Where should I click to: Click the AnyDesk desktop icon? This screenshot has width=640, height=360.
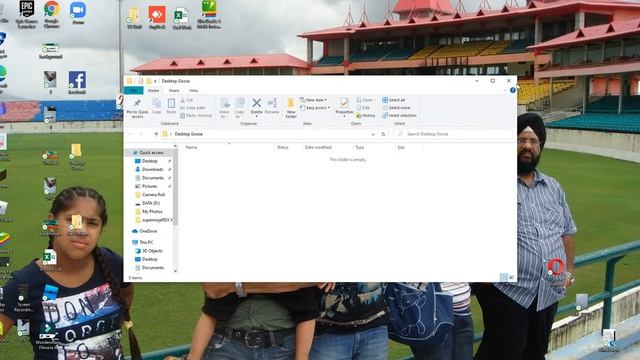(x=157, y=18)
